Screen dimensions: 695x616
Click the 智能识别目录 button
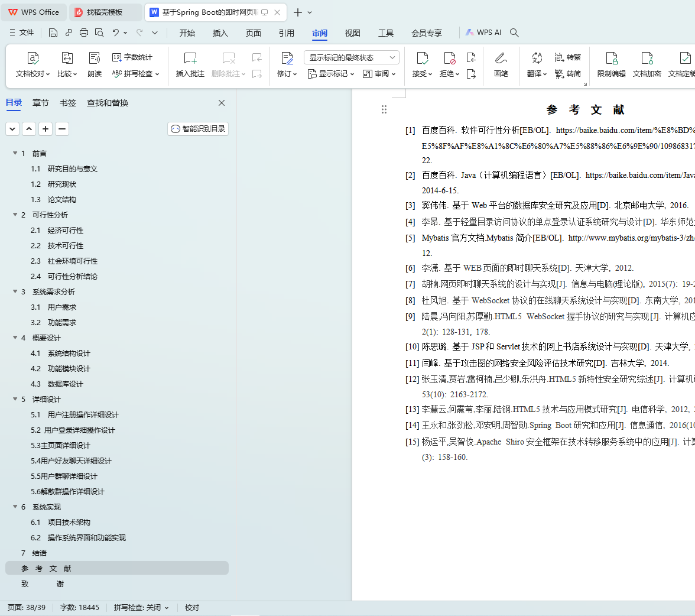[x=198, y=129]
